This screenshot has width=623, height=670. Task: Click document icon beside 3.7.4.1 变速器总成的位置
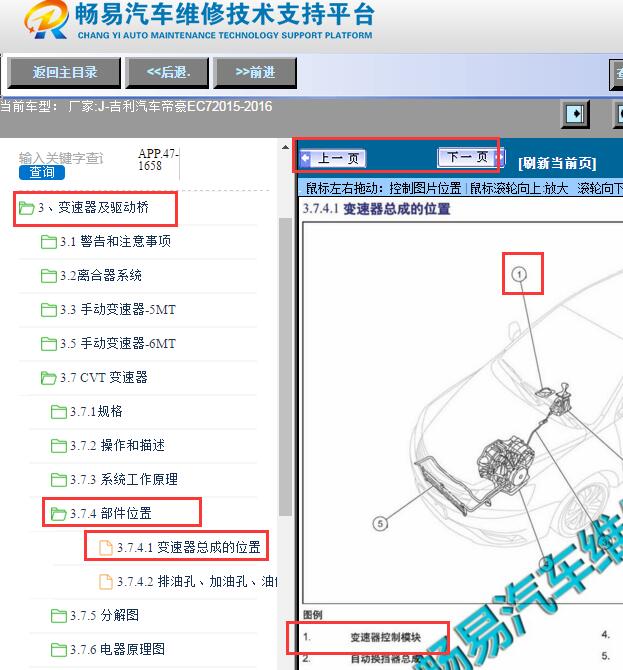tap(106, 548)
